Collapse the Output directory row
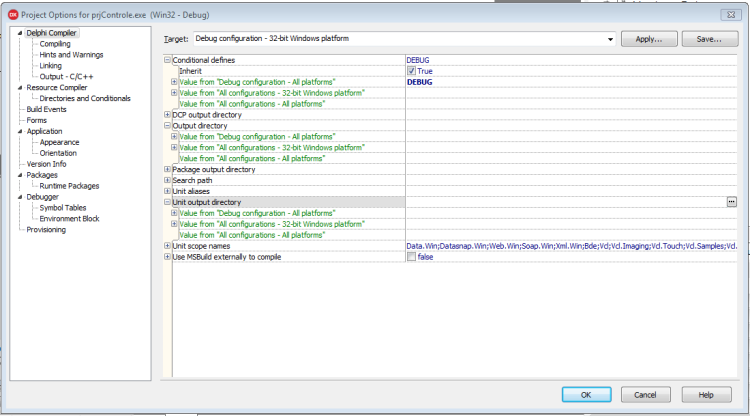 (x=167, y=126)
